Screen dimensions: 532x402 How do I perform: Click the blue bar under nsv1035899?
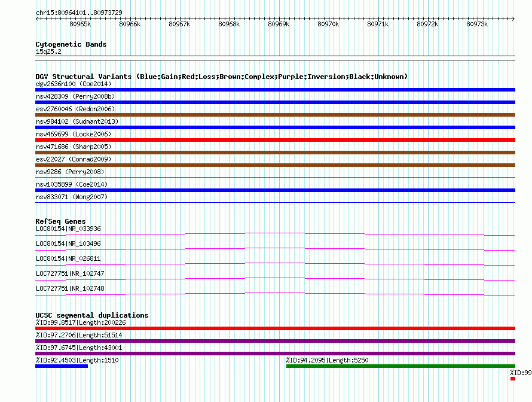[x=275, y=190]
